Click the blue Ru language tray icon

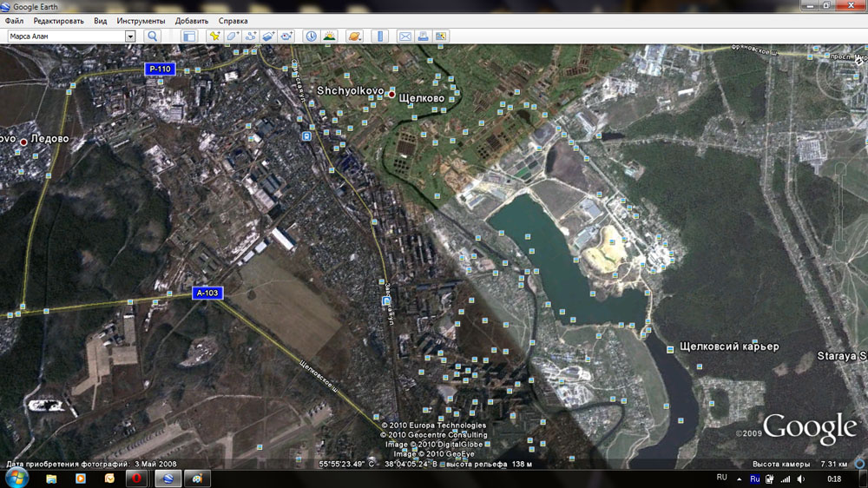(x=754, y=479)
